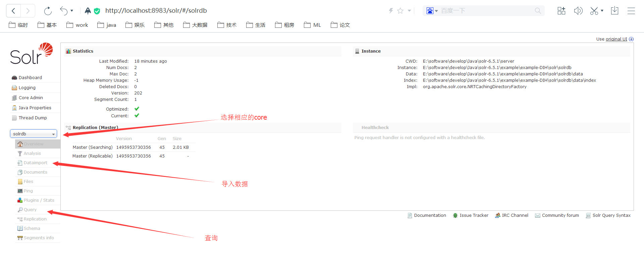Click the original UI link
Viewport: 644px width, 253px height.
[616, 39]
